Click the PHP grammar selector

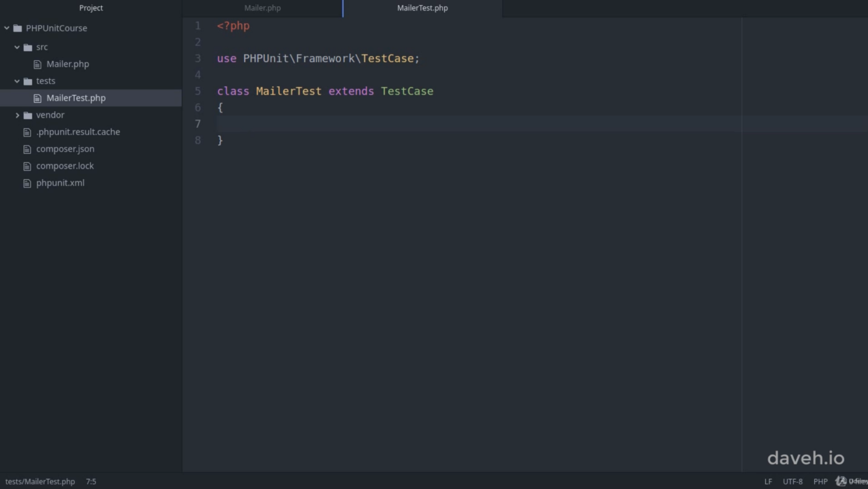pos(820,481)
